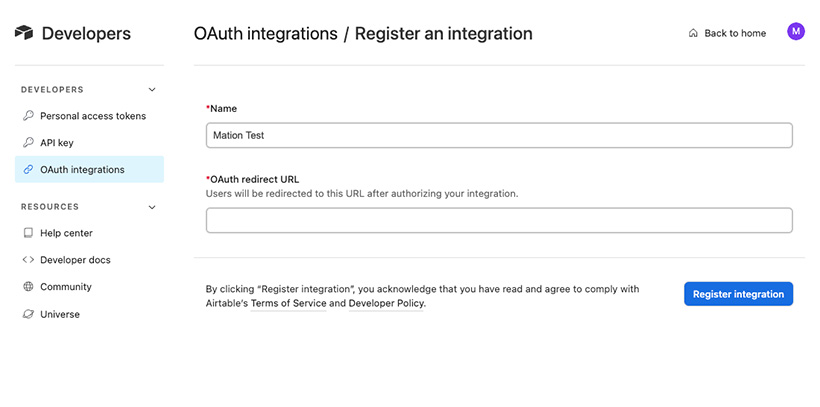
Task: Click the globe icon beside Community
Action: pyautogui.click(x=28, y=287)
